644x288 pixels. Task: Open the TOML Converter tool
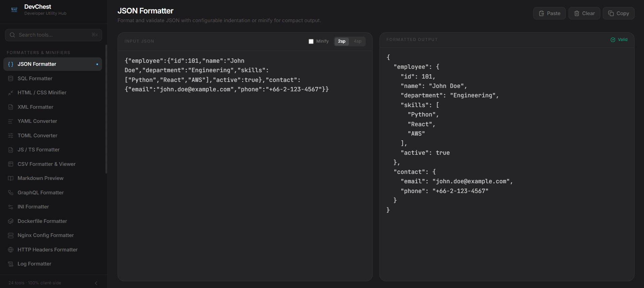(x=53, y=136)
